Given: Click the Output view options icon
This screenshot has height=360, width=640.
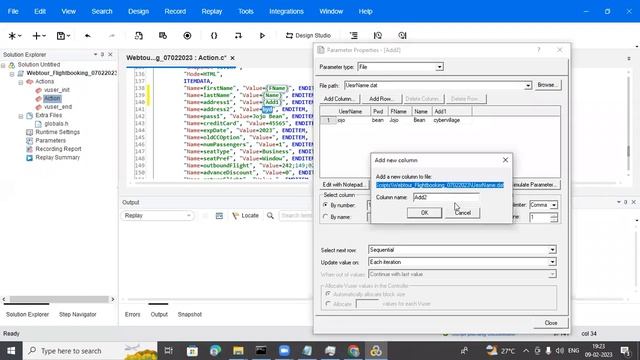Looking at the screenshot, I should click(x=219, y=216).
